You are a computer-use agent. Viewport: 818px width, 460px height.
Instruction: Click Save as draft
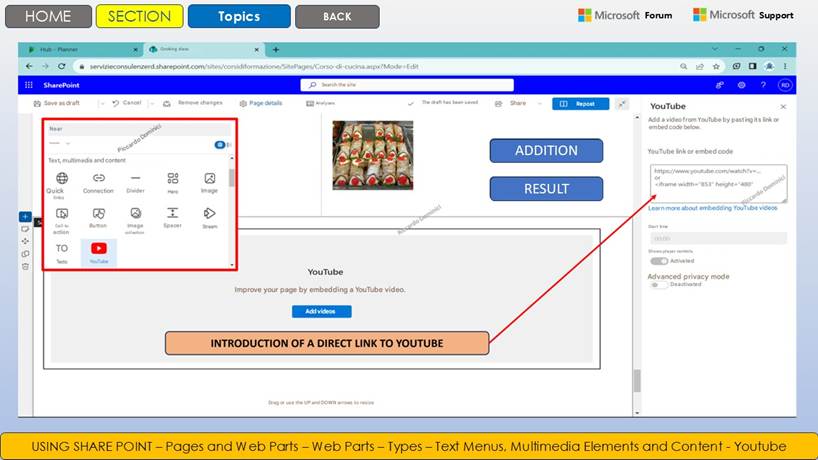[x=57, y=103]
